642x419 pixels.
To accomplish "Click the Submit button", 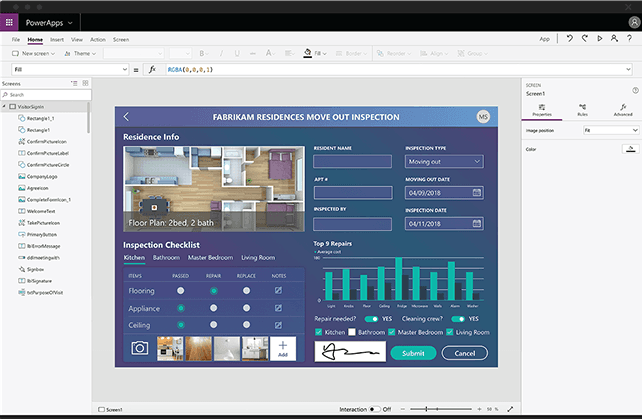I will pos(413,353).
